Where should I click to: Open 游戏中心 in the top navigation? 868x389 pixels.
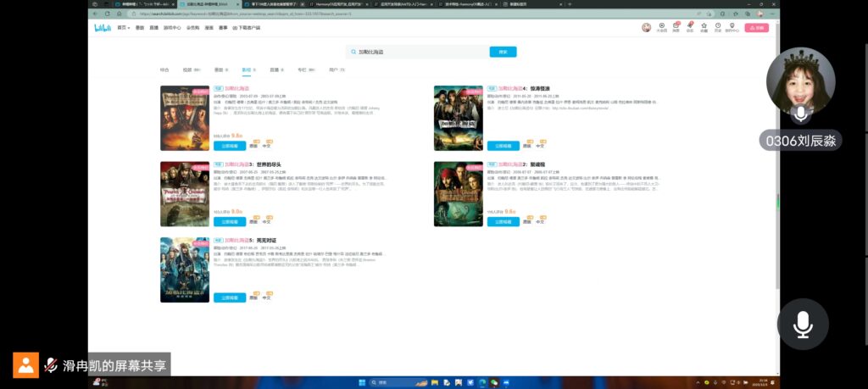click(172, 28)
